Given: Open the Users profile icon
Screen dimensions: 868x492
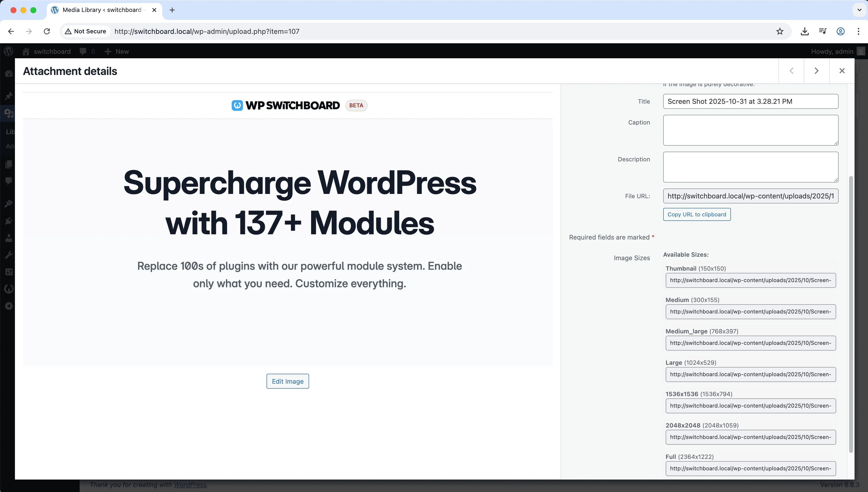Looking at the screenshot, I should tap(9, 238).
